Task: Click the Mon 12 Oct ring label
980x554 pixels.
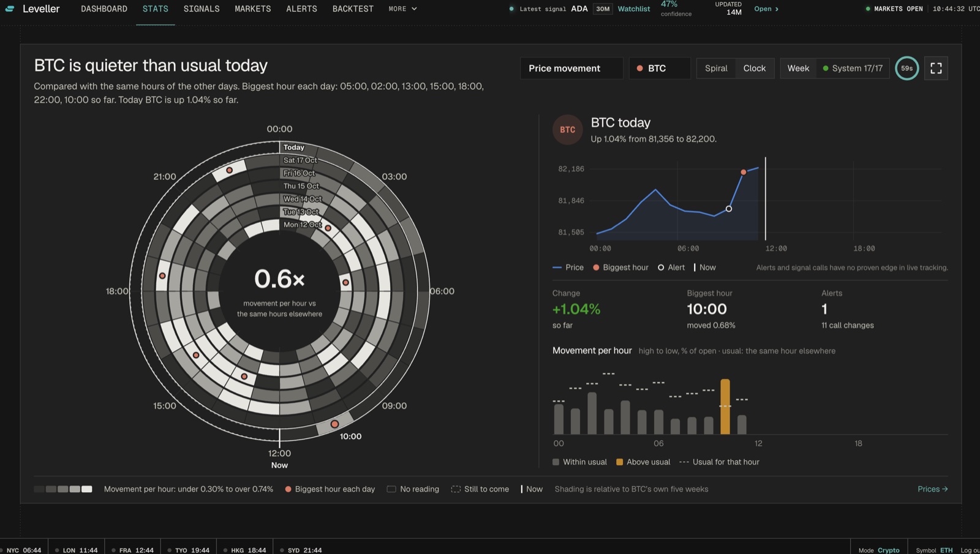Action: click(303, 225)
